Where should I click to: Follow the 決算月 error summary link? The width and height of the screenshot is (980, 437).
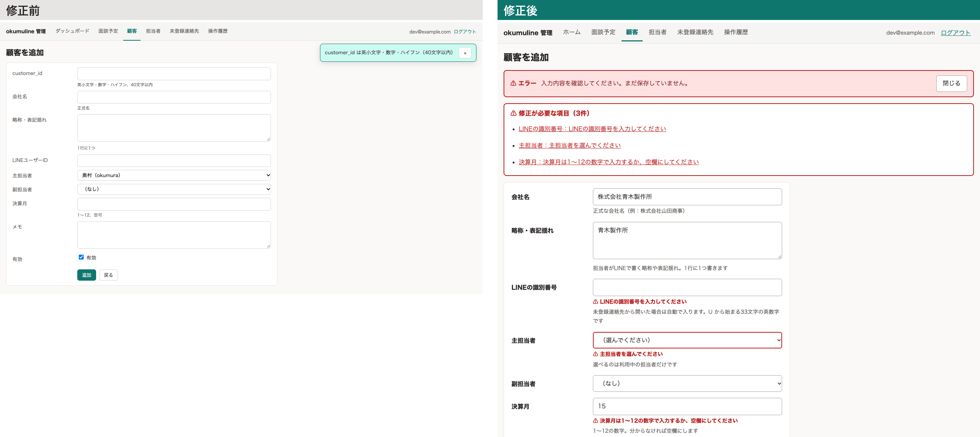(608, 162)
